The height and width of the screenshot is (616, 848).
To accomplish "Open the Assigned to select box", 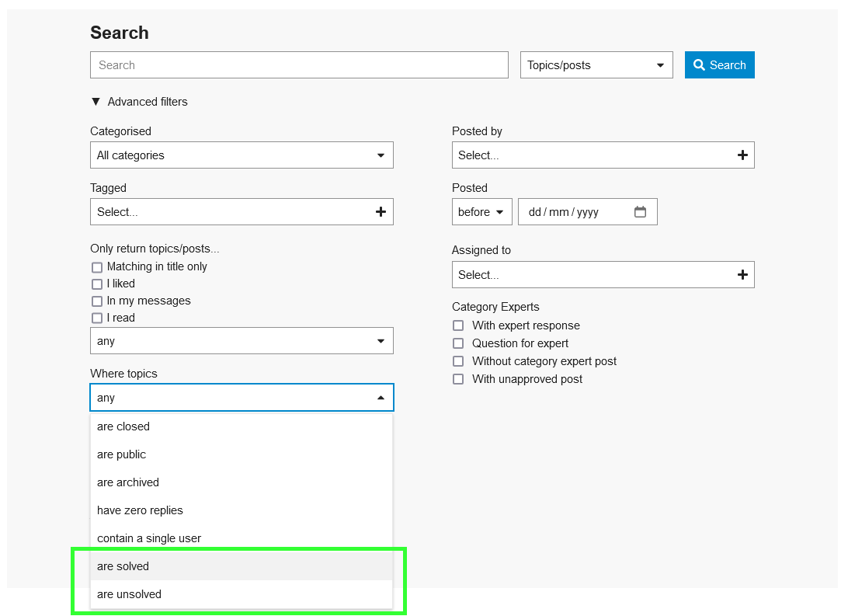I will (603, 275).
